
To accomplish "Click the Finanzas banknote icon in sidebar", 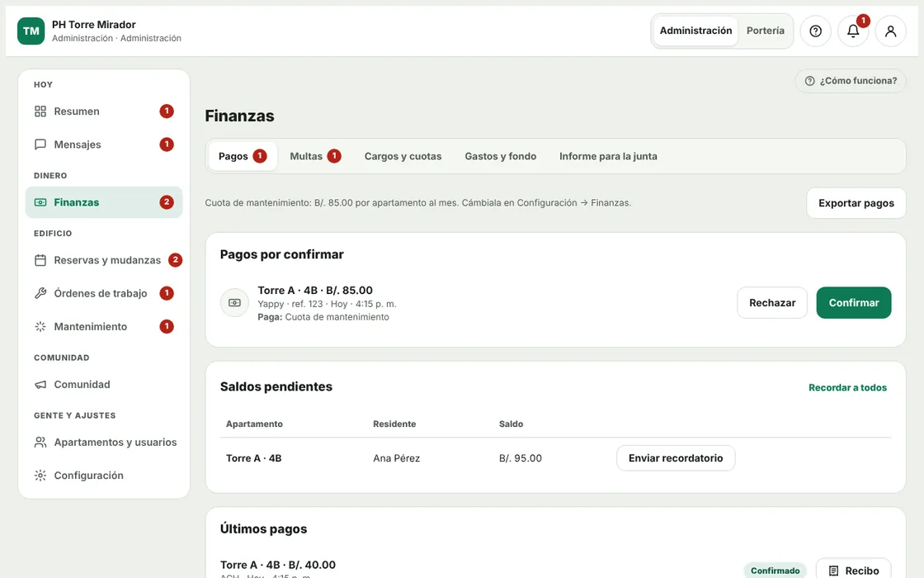I will tap(40, 202).
